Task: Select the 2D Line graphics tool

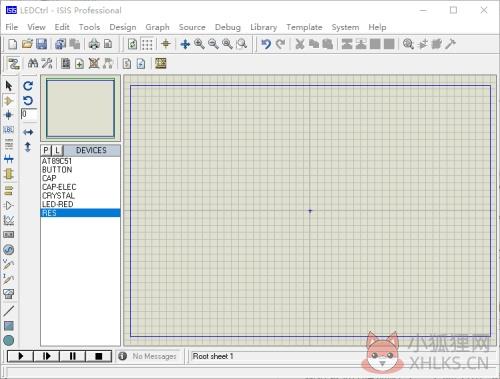Action: click(9, 311)
